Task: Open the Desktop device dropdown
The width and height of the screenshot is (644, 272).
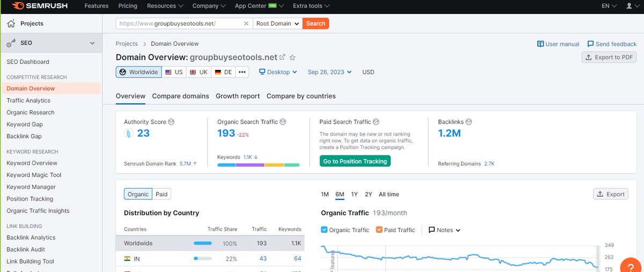Action: 278,72
